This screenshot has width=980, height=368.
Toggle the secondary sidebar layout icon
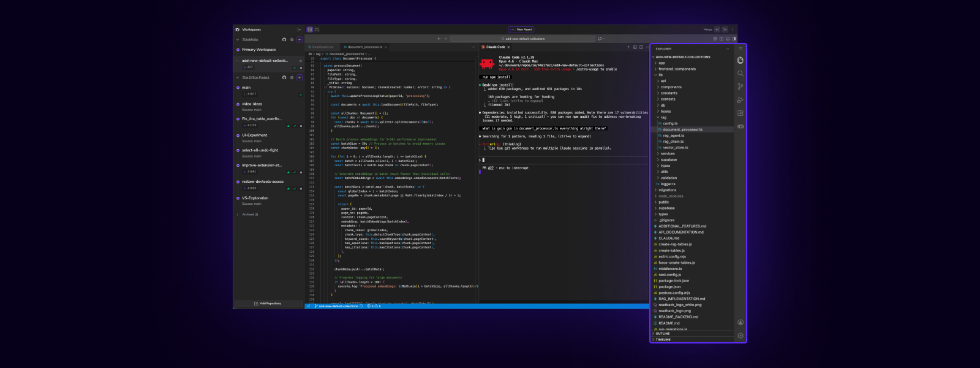tap(734, 39)
